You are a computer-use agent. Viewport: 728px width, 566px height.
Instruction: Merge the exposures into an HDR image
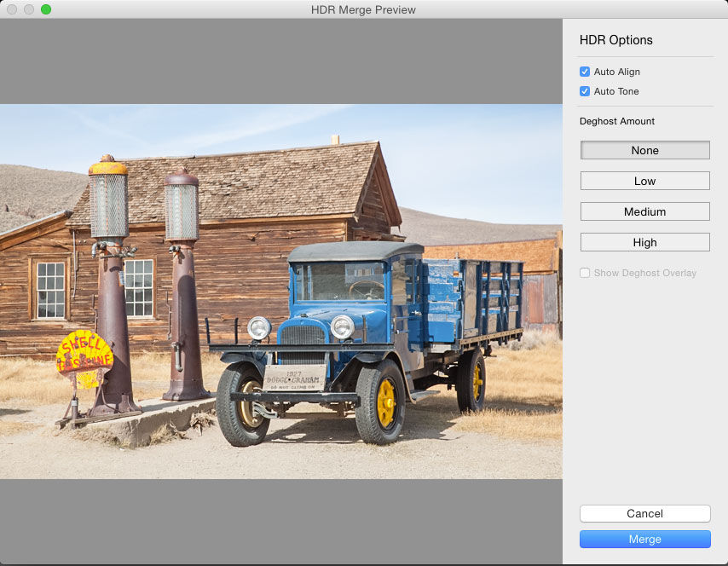(x=644, y=539)
